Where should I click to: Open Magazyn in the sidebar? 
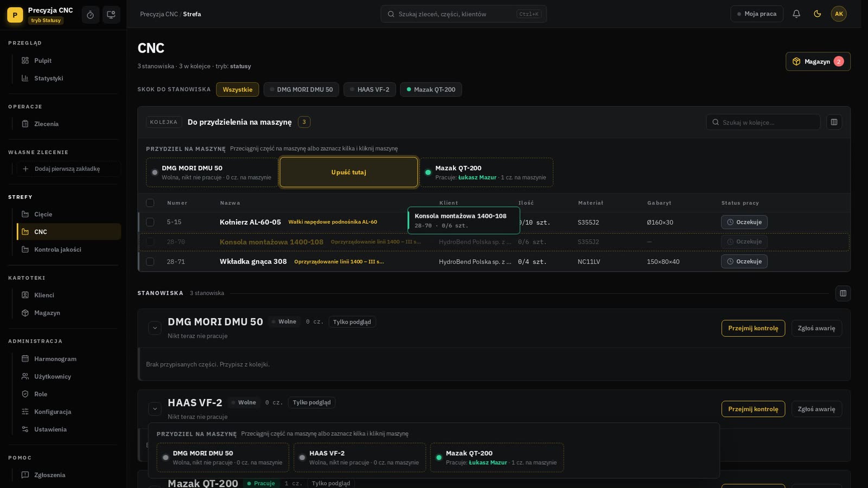click(x=69, y=313)
